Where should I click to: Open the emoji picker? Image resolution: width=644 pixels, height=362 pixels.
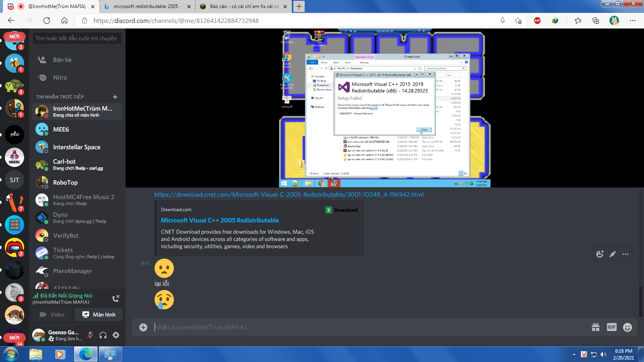click(627, 327)
